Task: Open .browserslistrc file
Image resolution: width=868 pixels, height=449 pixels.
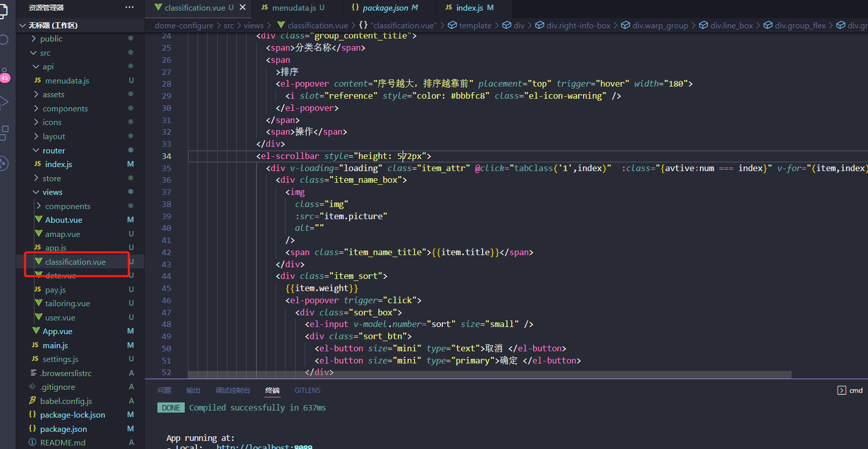Action: point(66,373)
